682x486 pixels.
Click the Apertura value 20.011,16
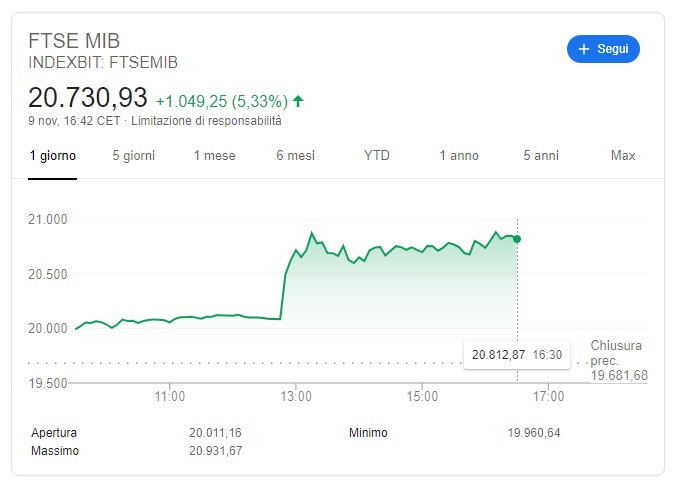(x=215, y=432)
